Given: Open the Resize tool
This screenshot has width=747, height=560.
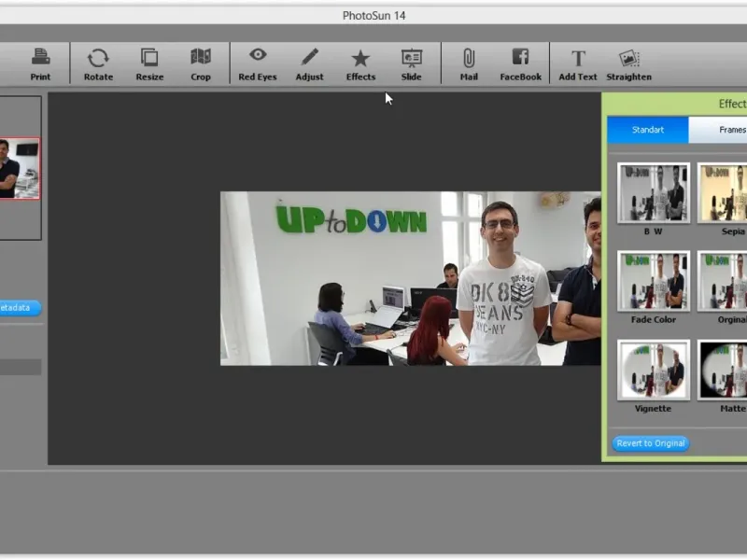Looking at the screenshot, I should coord(149,63).
